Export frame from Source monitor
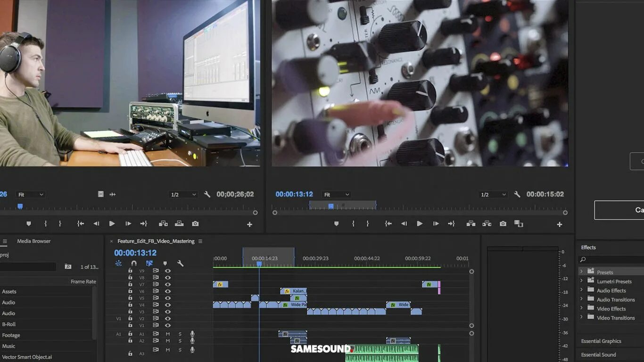Viewport: 644px width, 362px height. [x=195, y=224]
